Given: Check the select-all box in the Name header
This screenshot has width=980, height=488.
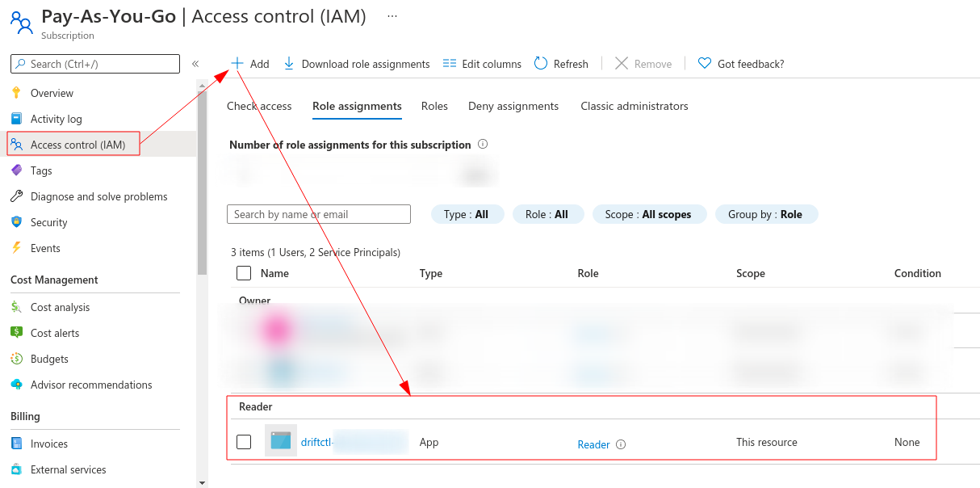Looking at the screenshot, I should point(244,273).
